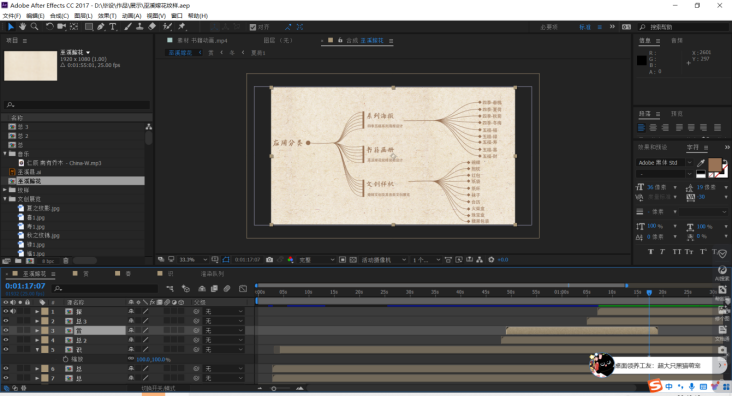Open parent dropdown for layer 4
The image size is (732, 396).
coord(224,340)
